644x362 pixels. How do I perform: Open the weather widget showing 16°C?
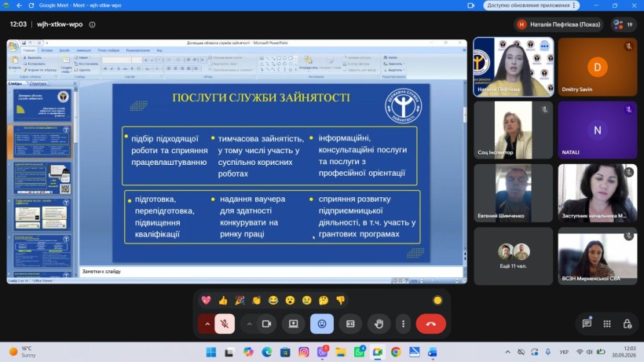click(x=23, y=352)
